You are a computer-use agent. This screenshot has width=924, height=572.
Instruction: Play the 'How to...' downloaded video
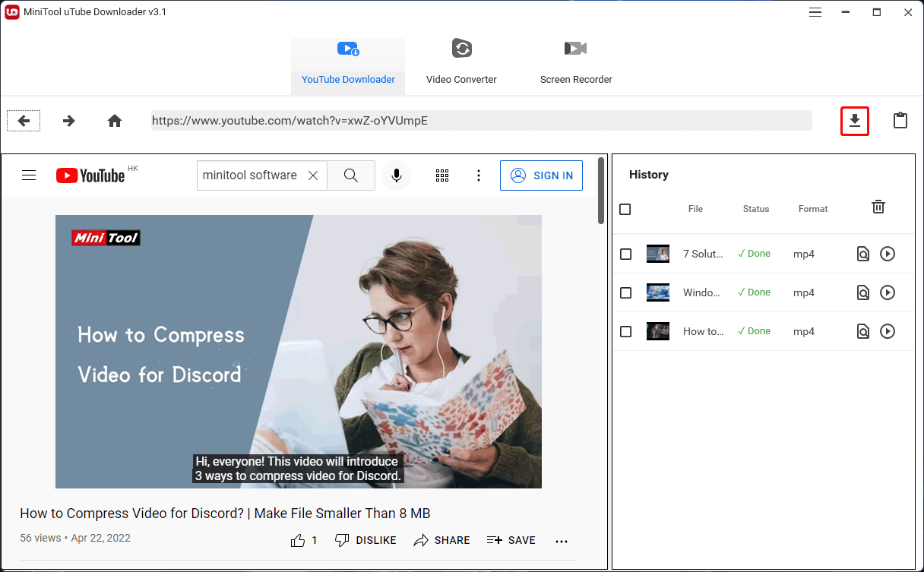[888, 331]
